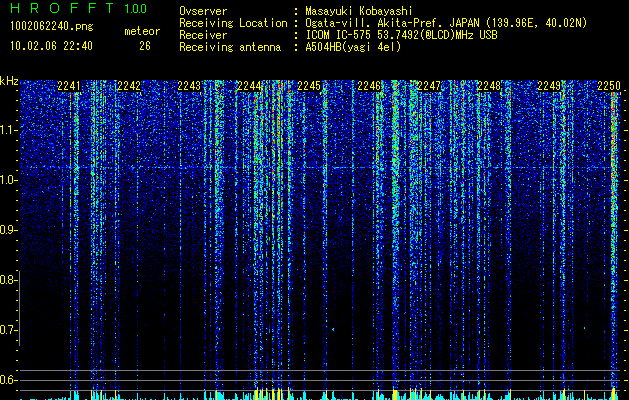Click the observer name Masayuki Kobayashi
Screen dimensions: 629x400
[x=359, y=11]
